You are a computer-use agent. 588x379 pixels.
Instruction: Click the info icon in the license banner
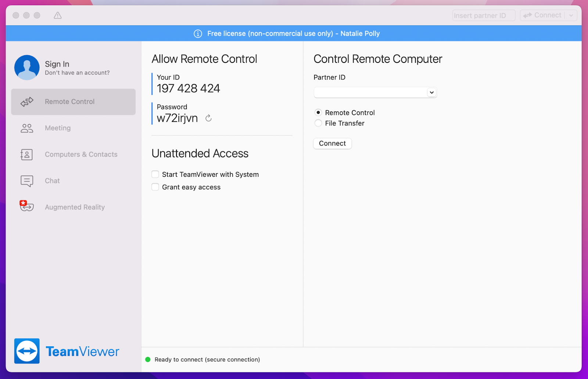(x=198, y=34)
